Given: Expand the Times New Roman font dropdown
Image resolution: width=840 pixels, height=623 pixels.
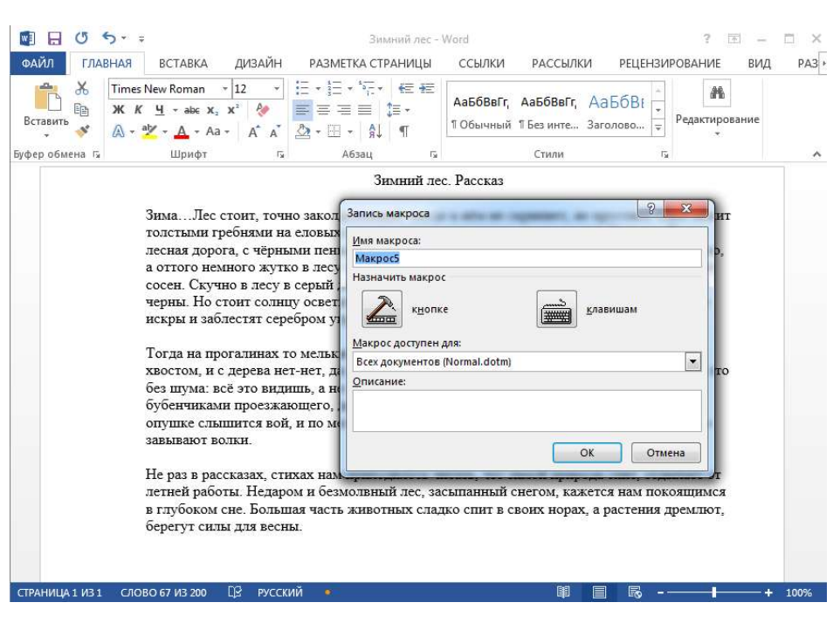Looking at the screenshot, I should pyautogui.click(x=224, y=89).
